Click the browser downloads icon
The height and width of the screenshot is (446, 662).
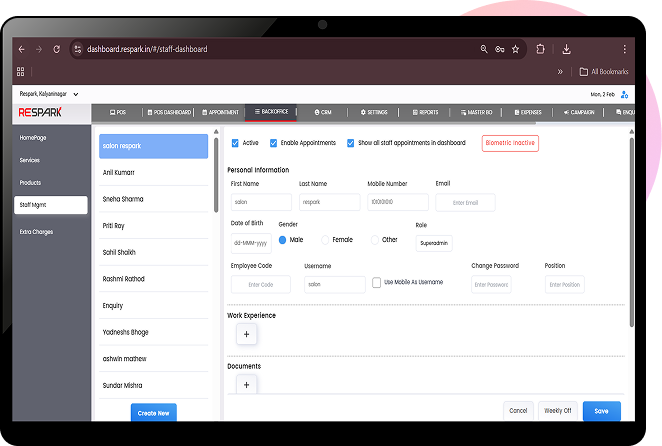(566, 49)
